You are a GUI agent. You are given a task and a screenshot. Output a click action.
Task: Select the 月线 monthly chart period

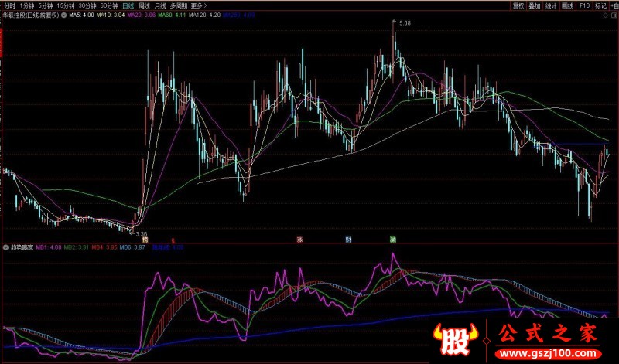coord(161,5)
